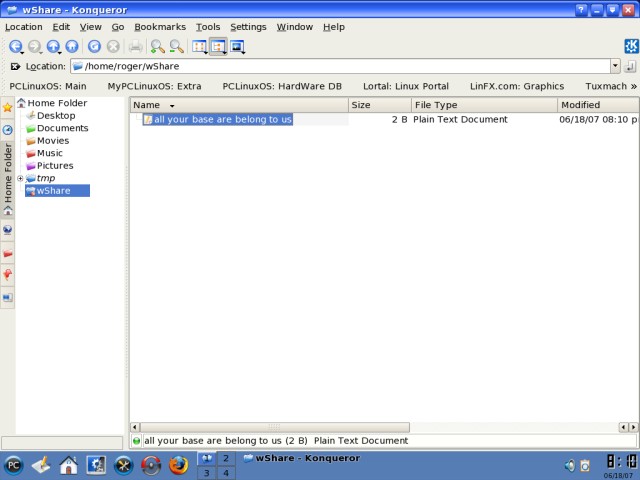The height and width of the screenshot is (480, 640).
Task: Open PCLinuxOS: HardWare DB bookmark
Action: [282, 86]
